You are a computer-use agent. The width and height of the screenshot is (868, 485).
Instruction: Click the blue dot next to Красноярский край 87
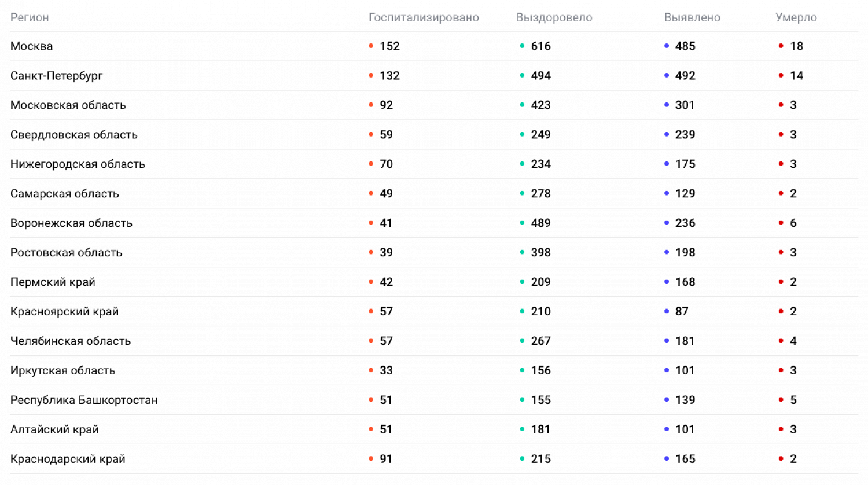pos(667,311)
